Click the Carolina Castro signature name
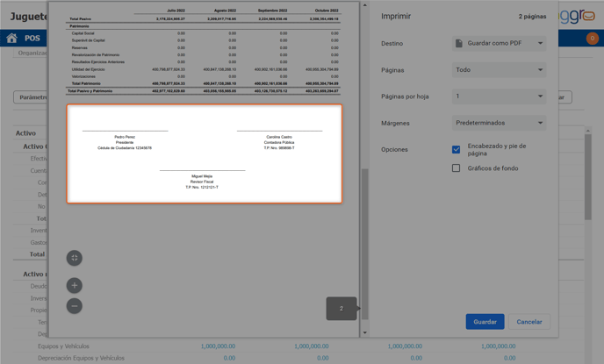This screenshot has height=364, width=604. (279, 137)
